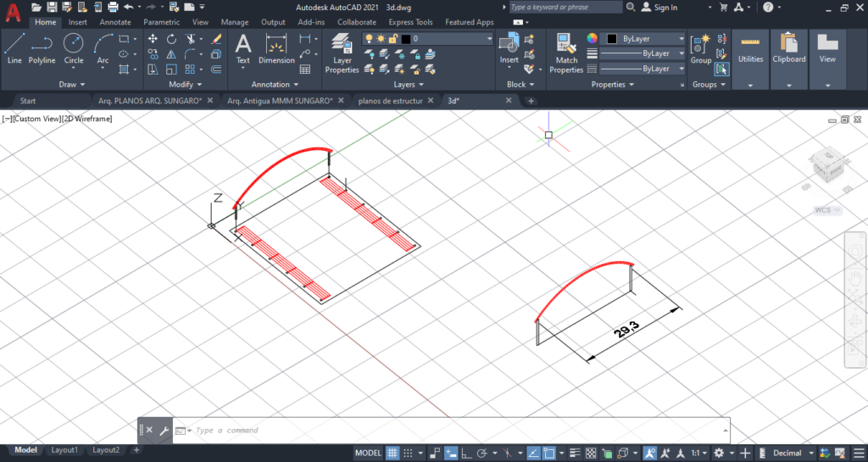Toggle lineweight display in status bar
868x462 pixels.
point(576,453)
